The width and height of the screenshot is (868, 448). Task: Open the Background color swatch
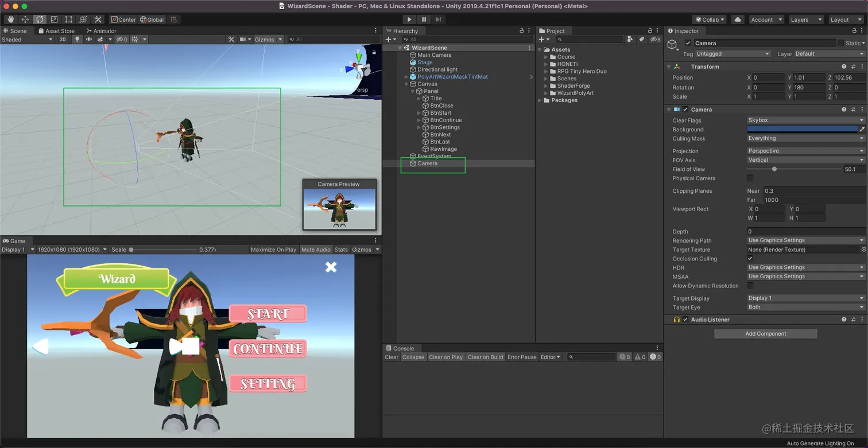point(803,130)
